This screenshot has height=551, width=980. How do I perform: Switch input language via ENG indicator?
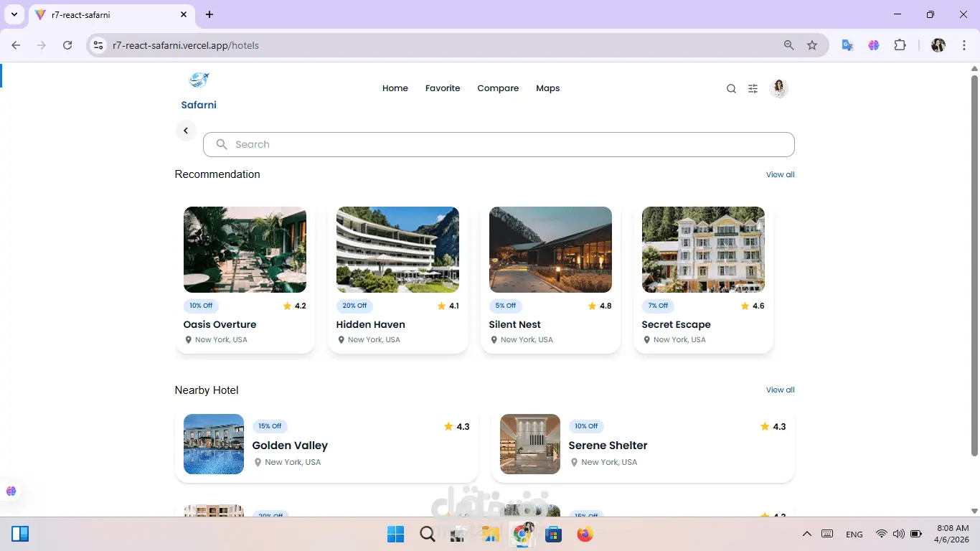tap(854, 534)
